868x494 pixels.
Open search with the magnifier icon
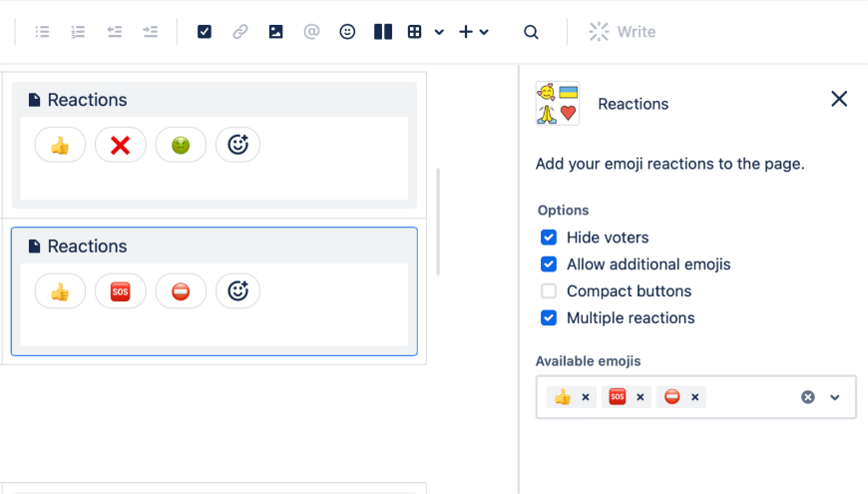tap(531, 32)
